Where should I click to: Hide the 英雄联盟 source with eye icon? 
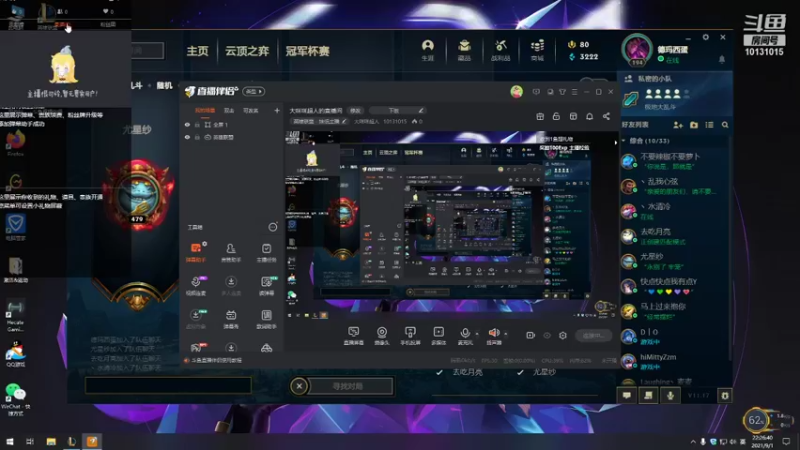187,137
